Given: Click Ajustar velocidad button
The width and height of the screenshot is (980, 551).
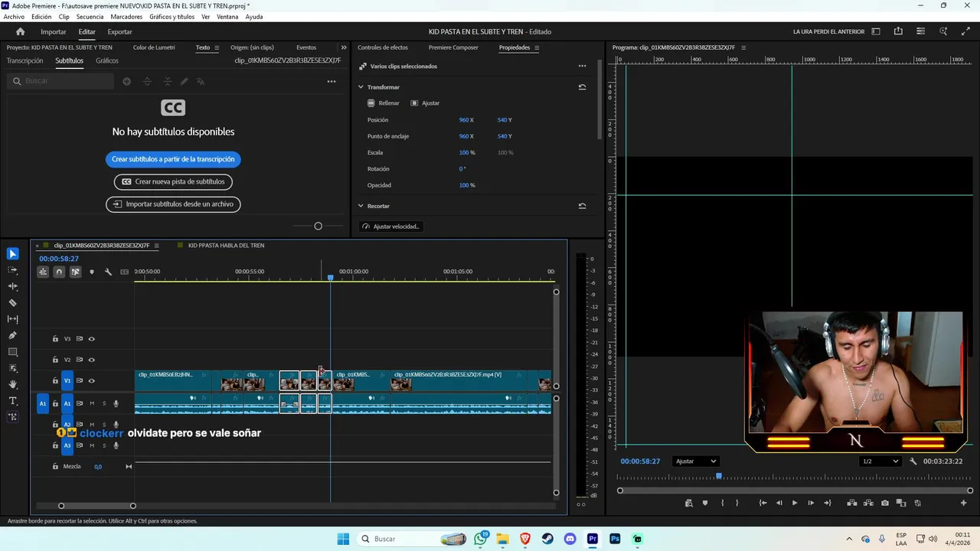Looking at the screenshot, I should point(391,227).
